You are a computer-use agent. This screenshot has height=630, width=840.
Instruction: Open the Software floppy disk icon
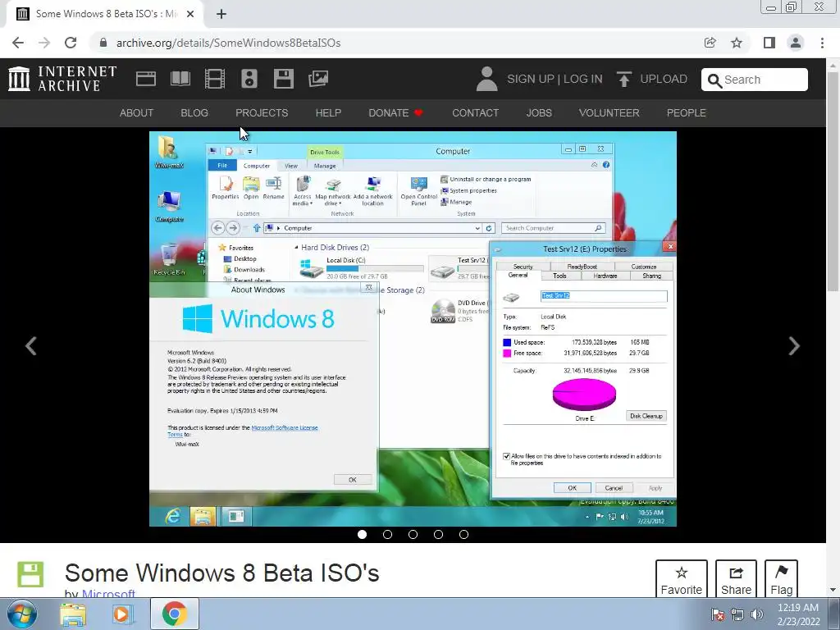[283, 79]
